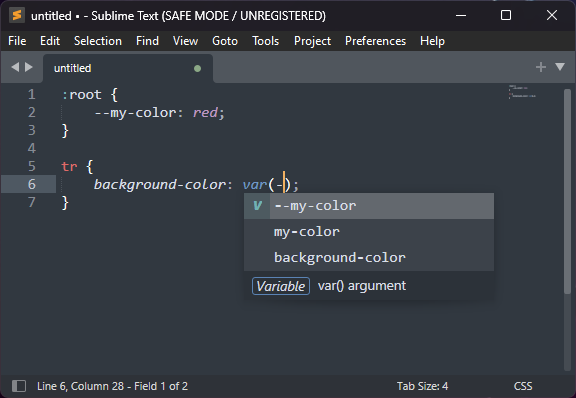
Task: Click line number 6 in gutter
Action: click(x=32, y=184)
